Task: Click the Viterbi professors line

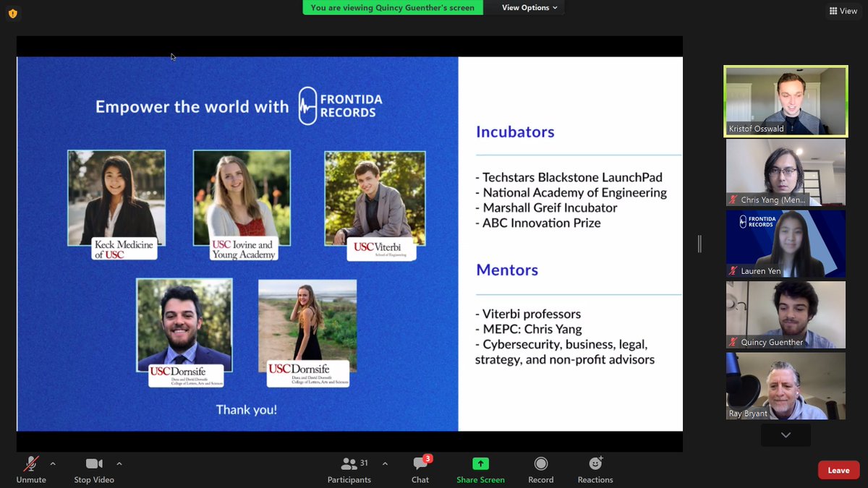Action: 528,314
